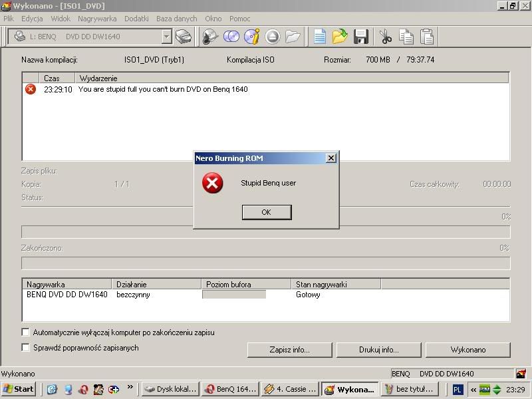Click the green arrows tray icon
This screenshot has height=399, width=532.
(x=497, y=390)
